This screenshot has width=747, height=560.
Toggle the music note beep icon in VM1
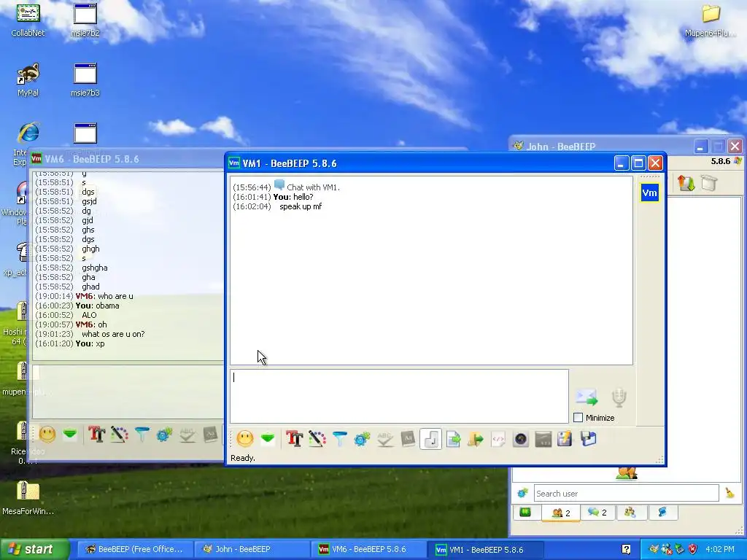coord(430,438)
